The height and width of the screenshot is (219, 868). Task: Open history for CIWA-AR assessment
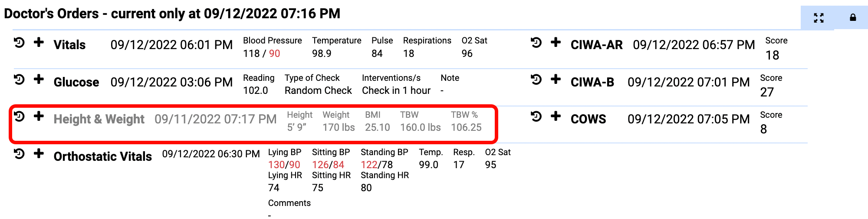point(536,43)
